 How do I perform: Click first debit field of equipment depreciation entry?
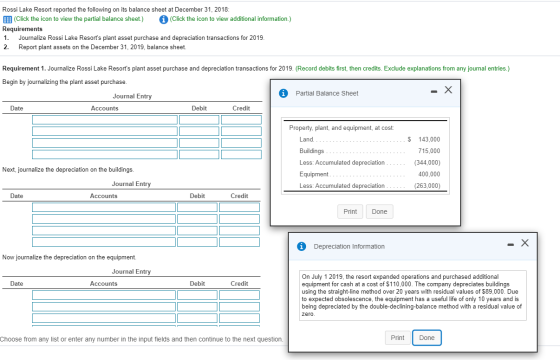(x=197, y=295)
